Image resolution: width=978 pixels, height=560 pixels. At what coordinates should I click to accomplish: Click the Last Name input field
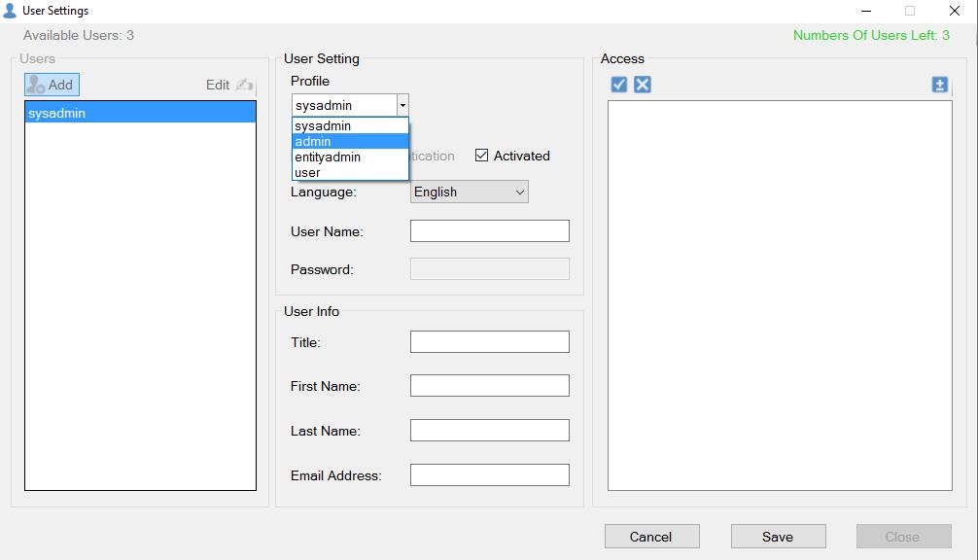click(490, 431)
